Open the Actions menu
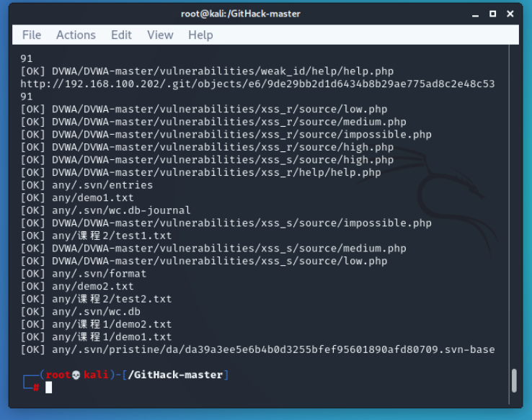This screenshot has height=420, width=532. click(x=76, y=35)
